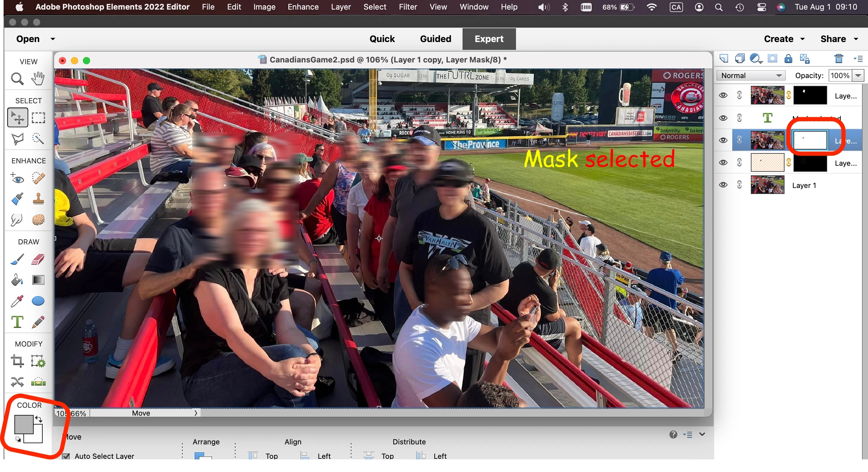This screenshot has width=868, height=472.
Task: Expand the Opacity dropdown arrow
Action: coord(858,75)
